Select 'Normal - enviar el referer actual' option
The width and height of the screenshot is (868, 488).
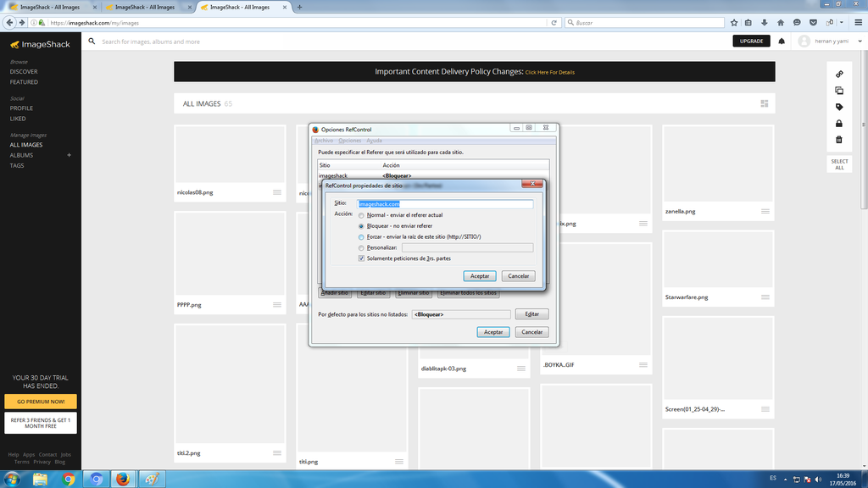[x=362, y=216]
